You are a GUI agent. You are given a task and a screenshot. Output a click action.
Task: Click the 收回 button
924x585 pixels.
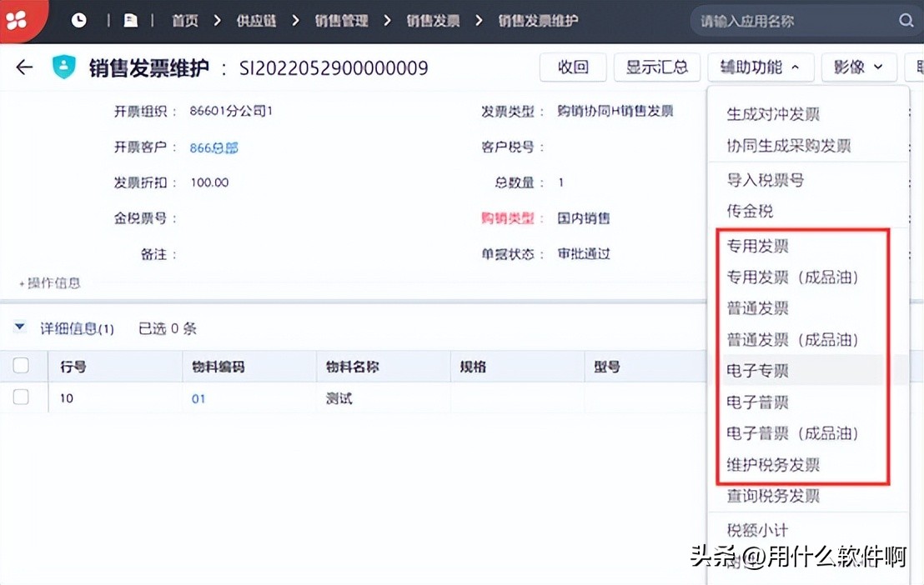tap(573, 67)
